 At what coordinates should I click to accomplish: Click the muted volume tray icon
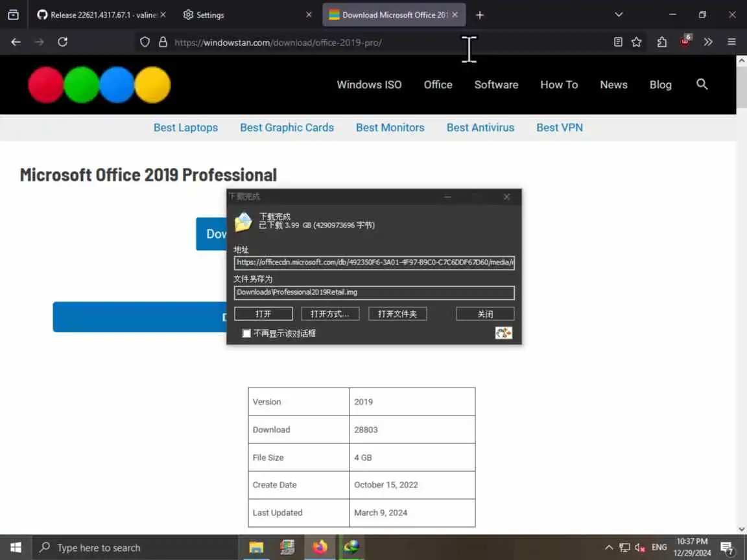click(640, 548)
